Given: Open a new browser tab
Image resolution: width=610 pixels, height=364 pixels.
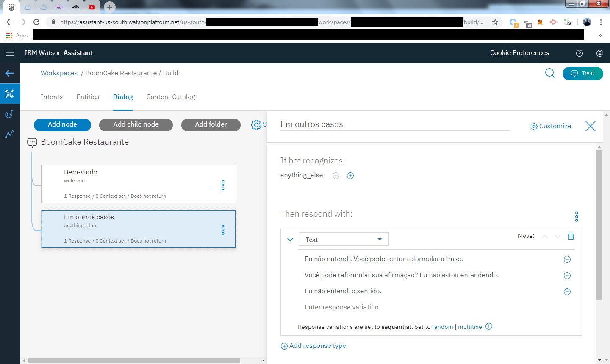Looking at the screenshot, I should tap(110, 7).
